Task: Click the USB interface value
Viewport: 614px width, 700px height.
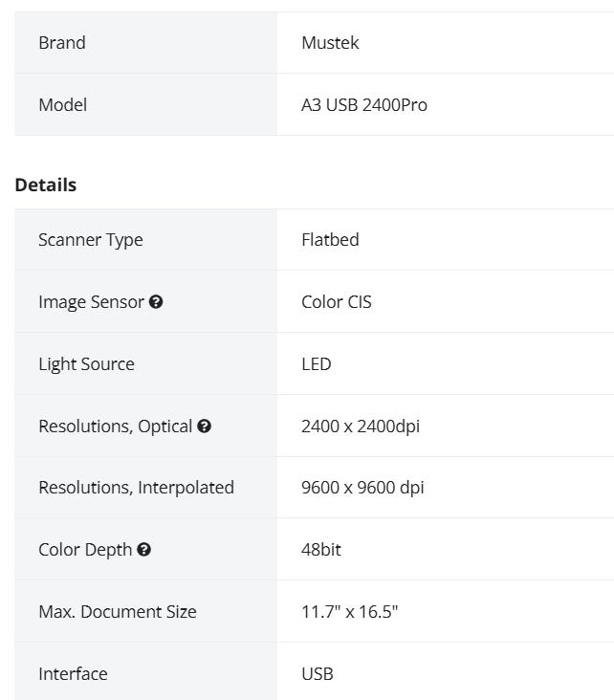Action: (x=317, y=674)
